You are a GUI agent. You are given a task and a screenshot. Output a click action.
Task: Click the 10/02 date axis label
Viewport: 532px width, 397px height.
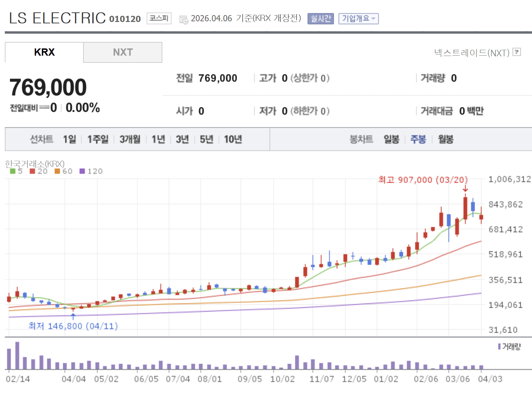click(282, 379)
